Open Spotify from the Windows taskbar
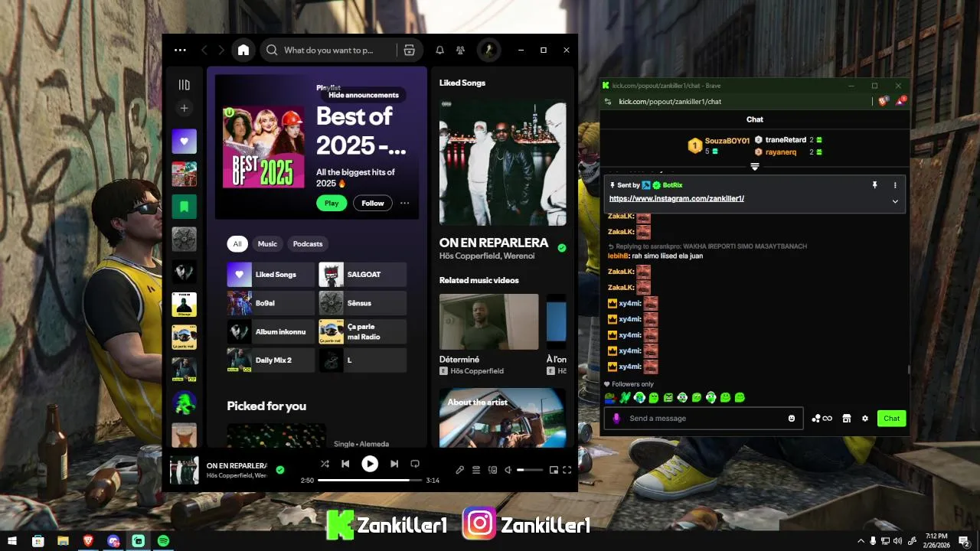This screenshot has height=551, width=980. pyautogui.click(x=163, y=540)
